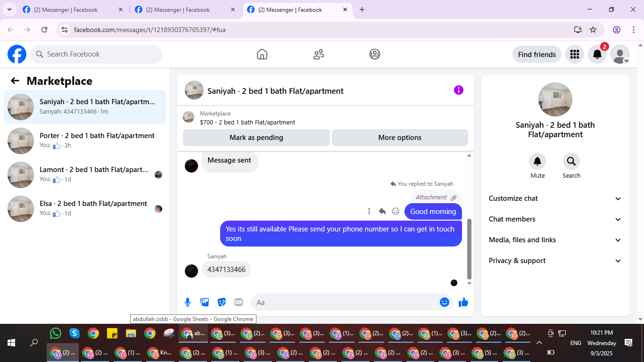Viewport: 644px width, 362px height.
Task: Open the account profile avatar menu
Action: [x=620, y=54]
